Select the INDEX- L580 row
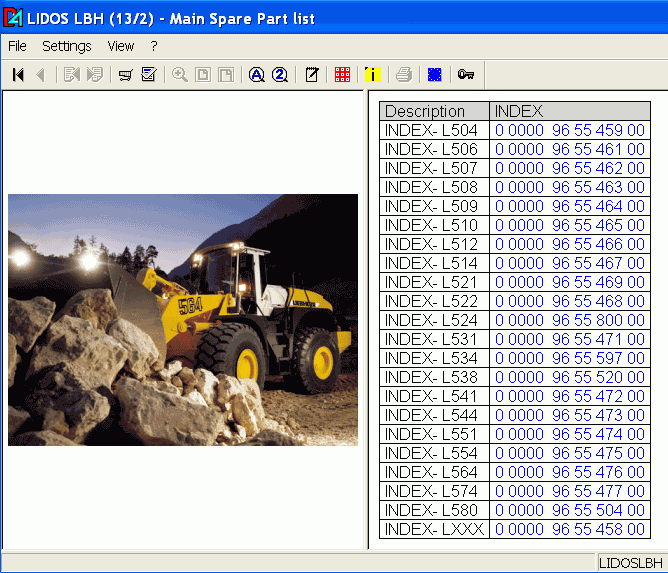Image resolution: width=668 pixels, height=573 pixels. (515, 510)
